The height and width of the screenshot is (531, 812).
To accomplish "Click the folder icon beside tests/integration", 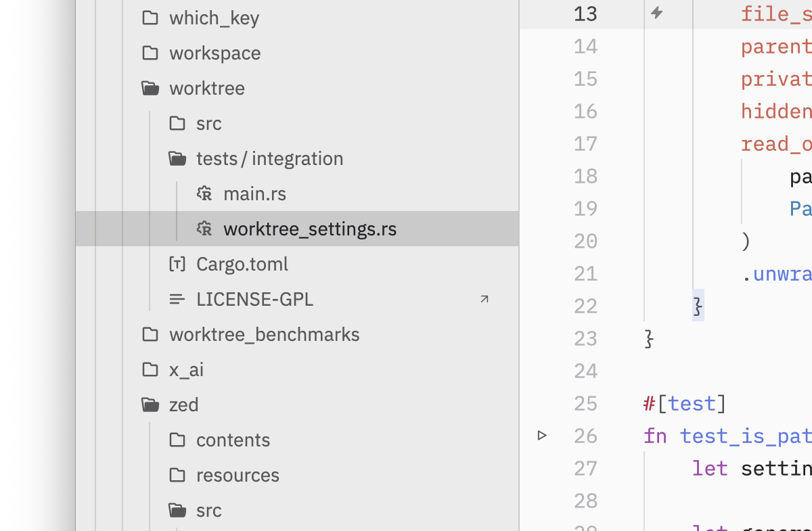I will 177,157.
